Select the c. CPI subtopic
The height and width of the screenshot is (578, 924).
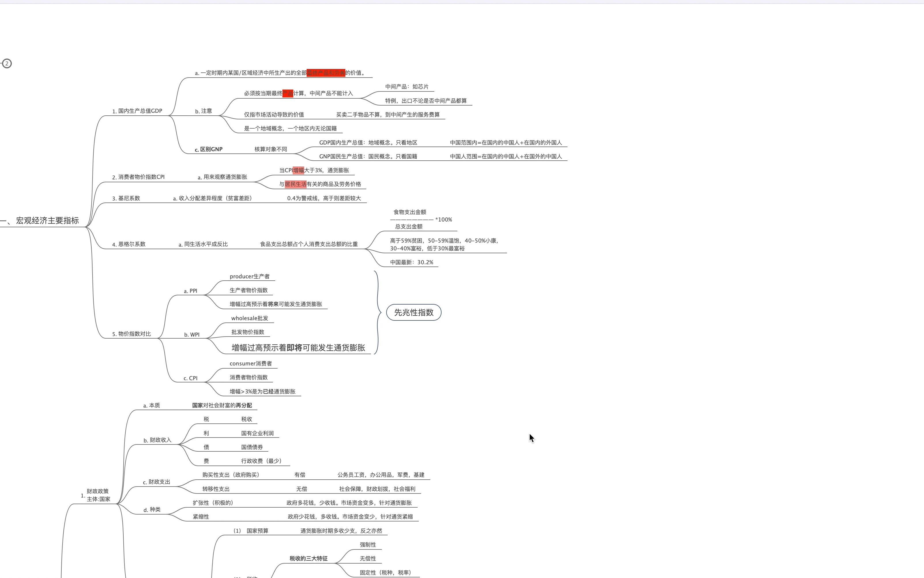click(190, 378)
